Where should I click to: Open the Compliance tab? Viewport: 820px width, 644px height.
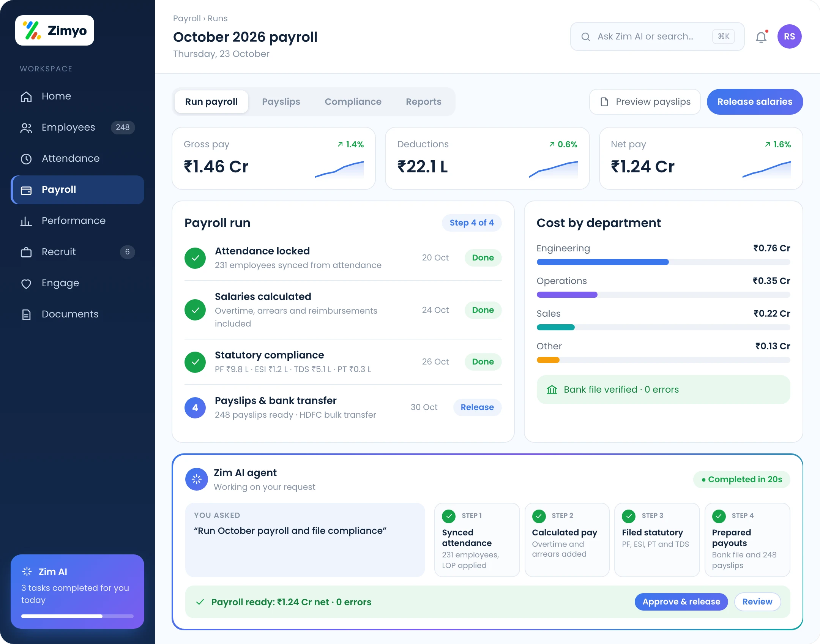353,102
